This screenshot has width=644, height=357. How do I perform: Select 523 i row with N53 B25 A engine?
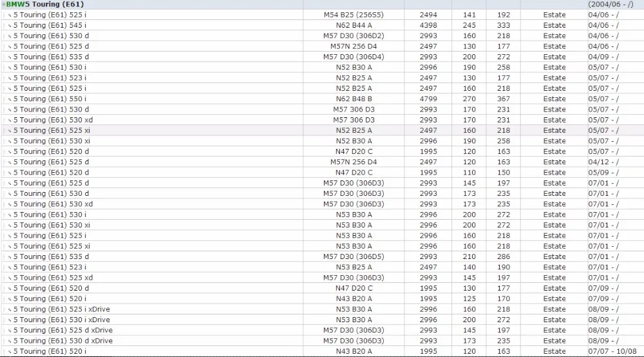tap(322, 267)
